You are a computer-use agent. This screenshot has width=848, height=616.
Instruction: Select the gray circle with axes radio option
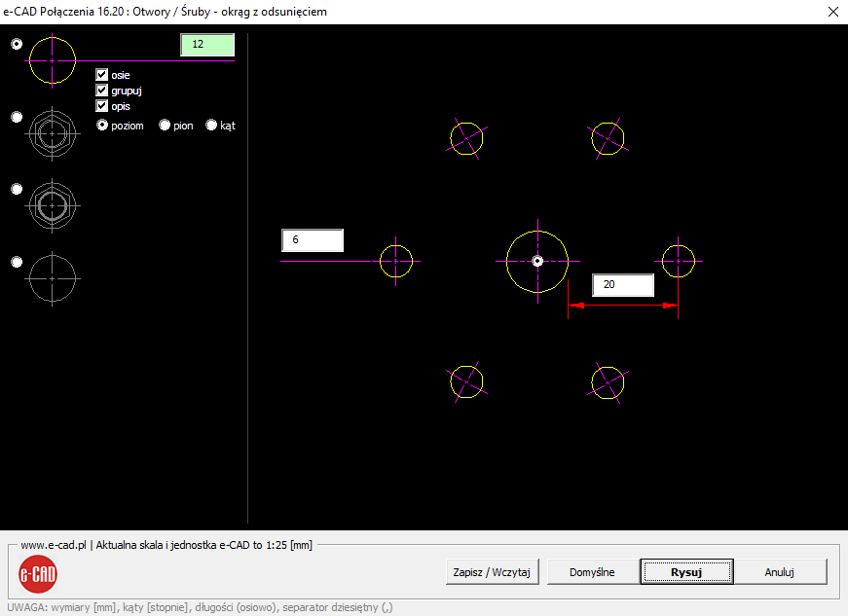coord(17,262)
